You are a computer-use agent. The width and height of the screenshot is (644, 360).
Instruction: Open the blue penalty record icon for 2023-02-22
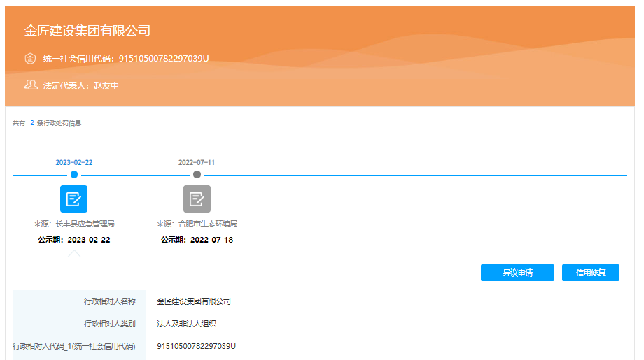[x=73, y=199]
